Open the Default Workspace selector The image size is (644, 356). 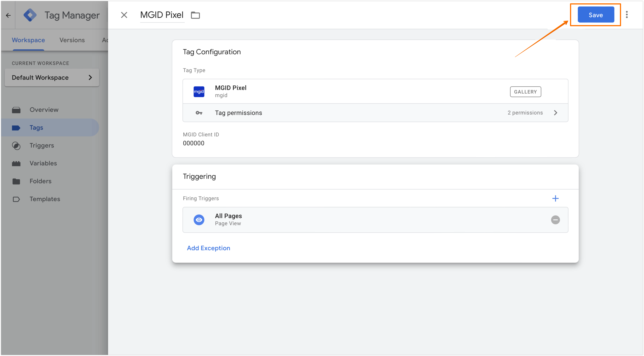[x=52, y=78]
